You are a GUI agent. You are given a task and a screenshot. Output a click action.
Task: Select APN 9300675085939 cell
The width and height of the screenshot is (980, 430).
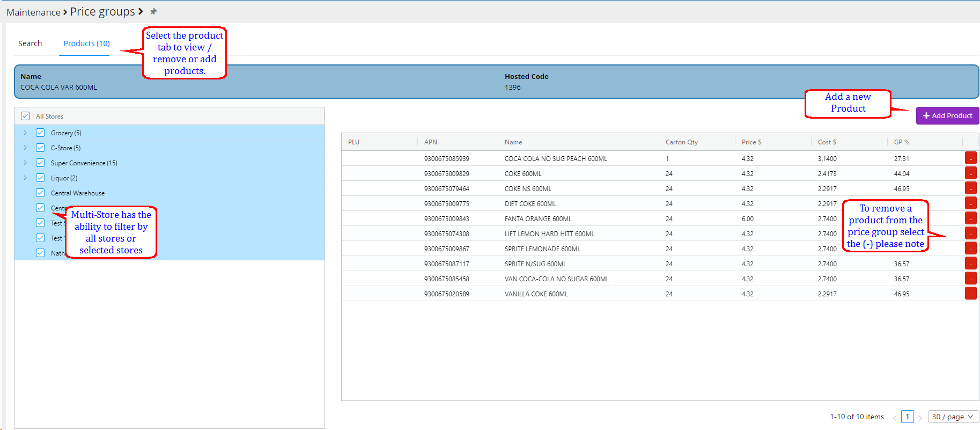click(x=447, y=159)
